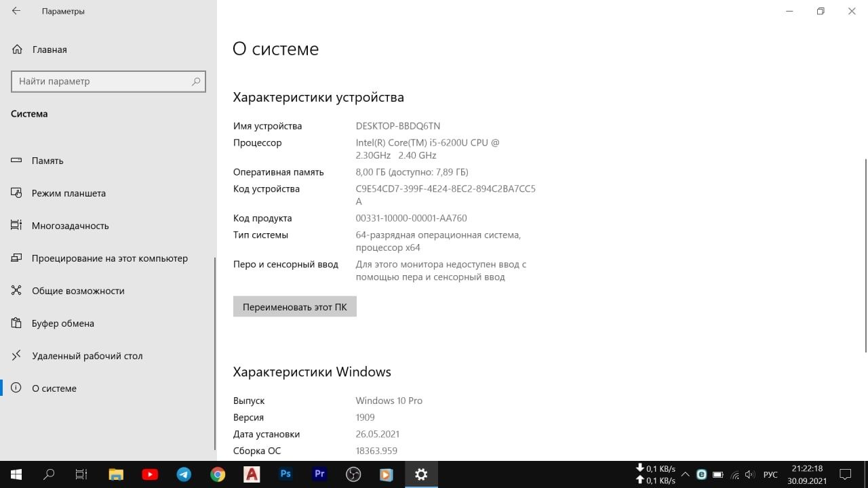Click the Windows 10 Pro edition text

[x=389, y=401]
